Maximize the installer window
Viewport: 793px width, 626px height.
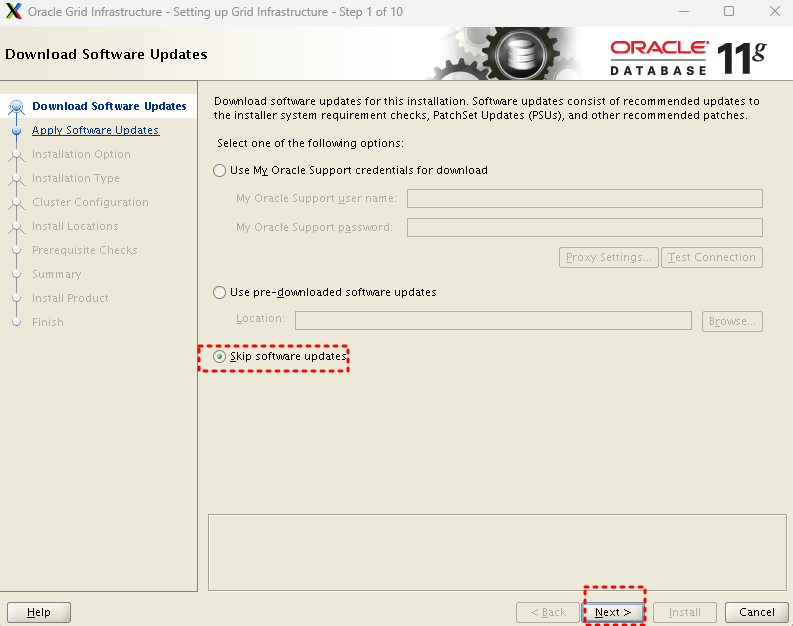pos(729,11)
